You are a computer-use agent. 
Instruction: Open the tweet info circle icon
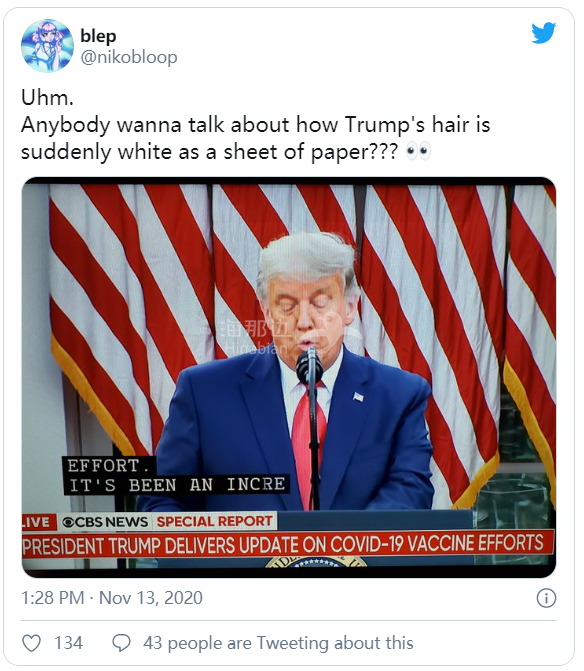[546, 598]
